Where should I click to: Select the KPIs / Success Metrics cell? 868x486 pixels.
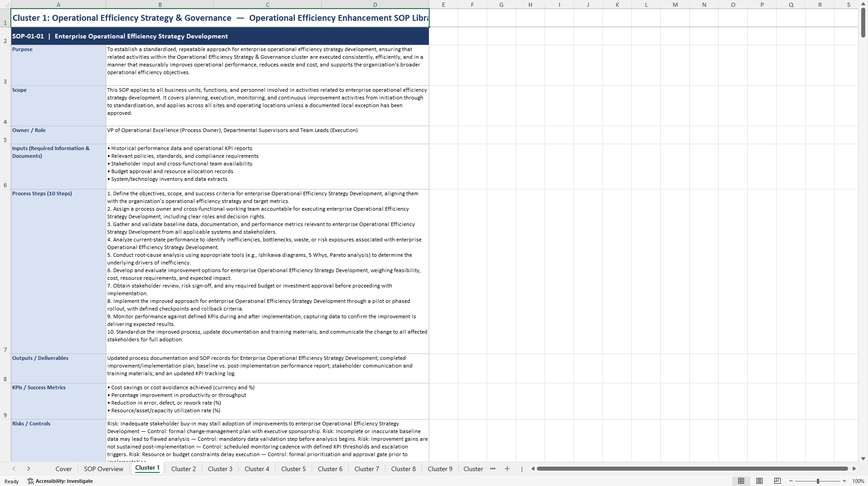58,401
